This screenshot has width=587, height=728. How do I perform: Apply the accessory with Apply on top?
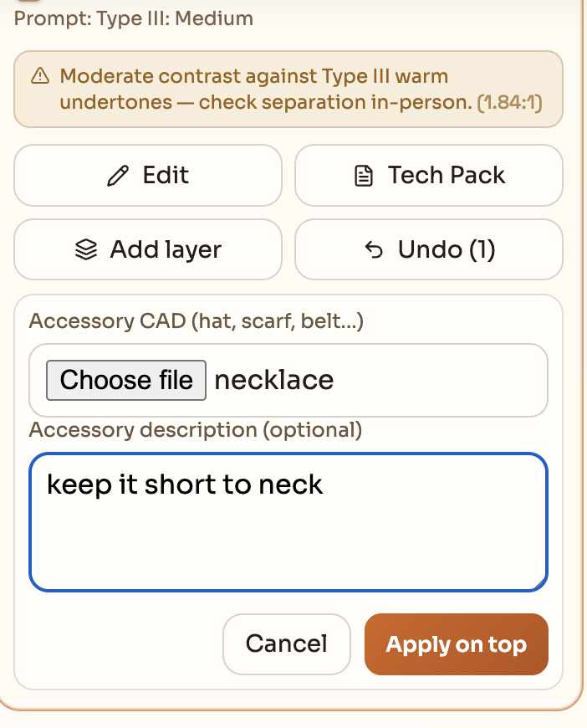click(457, 644)
